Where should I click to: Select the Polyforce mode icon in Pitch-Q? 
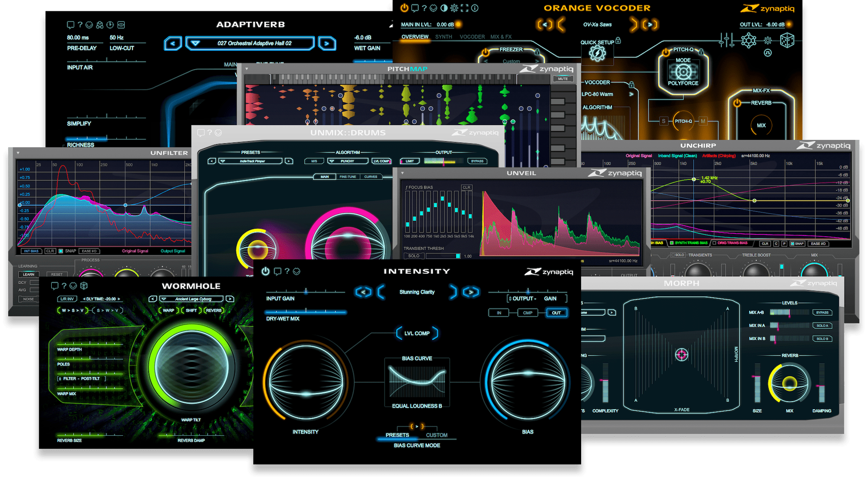coord(683,72)
